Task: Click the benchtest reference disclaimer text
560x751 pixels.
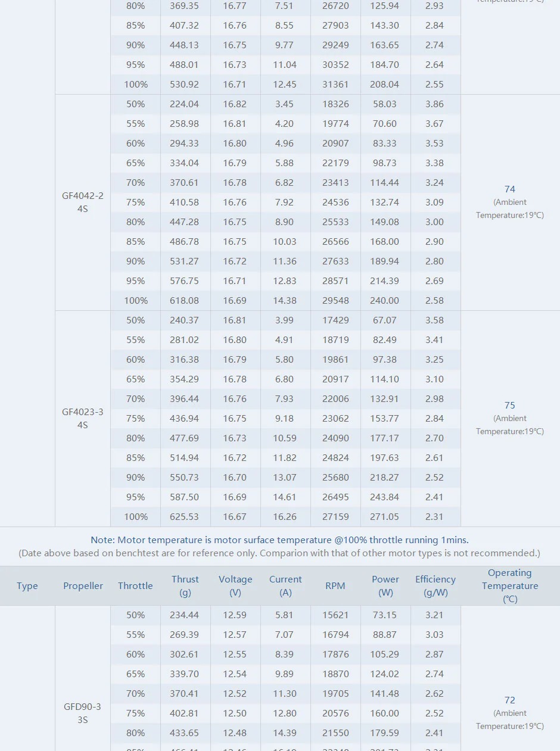Action: click(279, 553)
